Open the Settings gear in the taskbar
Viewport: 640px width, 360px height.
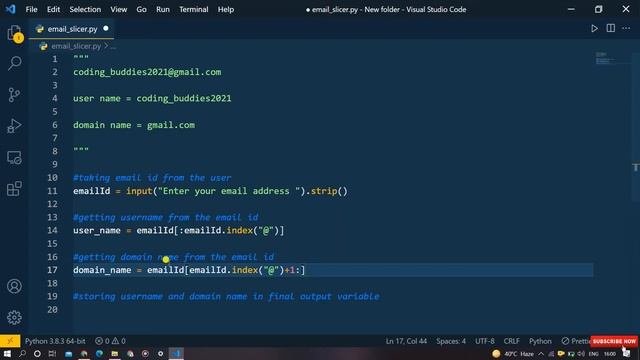pos(160,353)
